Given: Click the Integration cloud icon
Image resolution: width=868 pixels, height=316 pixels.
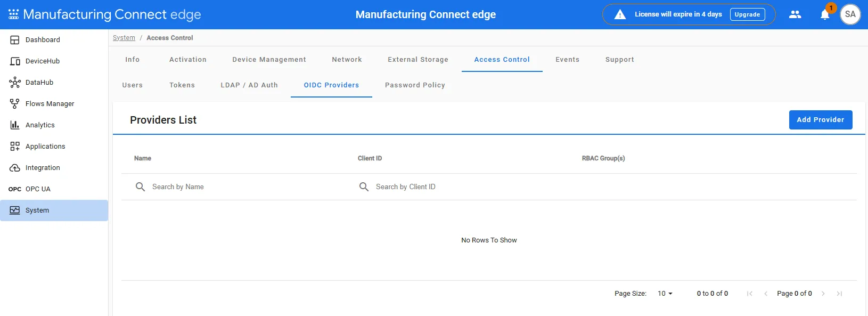Looking at the screenshot, I should (x=15, y=168).
